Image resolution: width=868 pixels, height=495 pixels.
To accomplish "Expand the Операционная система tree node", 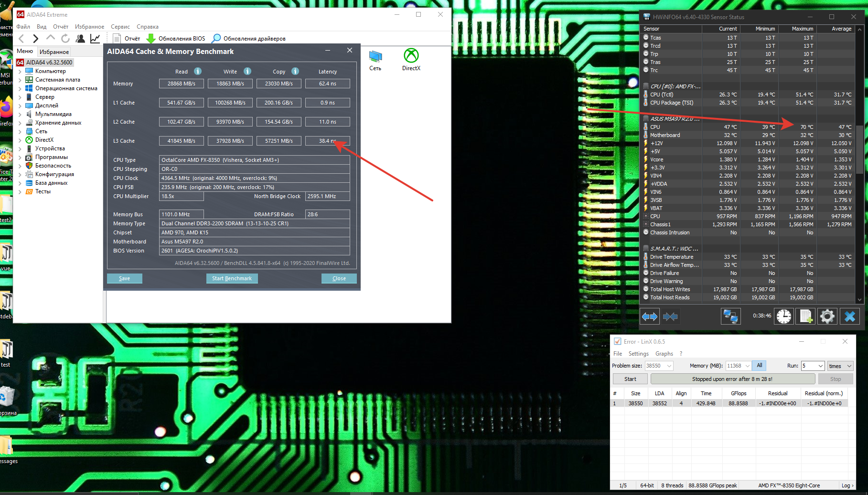I will tap(20, 89).
